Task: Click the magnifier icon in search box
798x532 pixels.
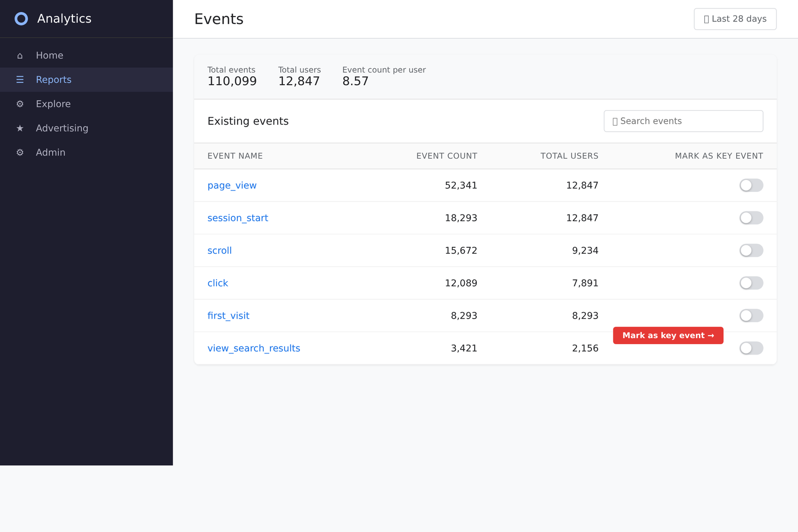Action: tap(614, 121)
